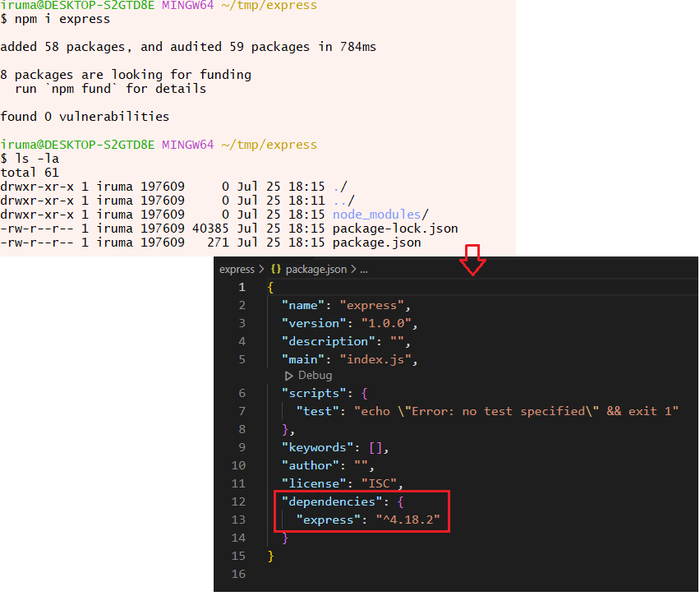The height and width of the screenshot is (596, 700).
Task: Click the '8 packages are looking for funding' line
Action: click(x=126, y=75)
